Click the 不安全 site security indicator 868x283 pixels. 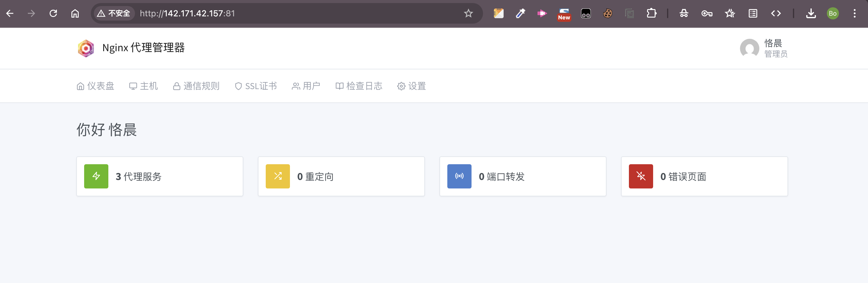(113, 14)
